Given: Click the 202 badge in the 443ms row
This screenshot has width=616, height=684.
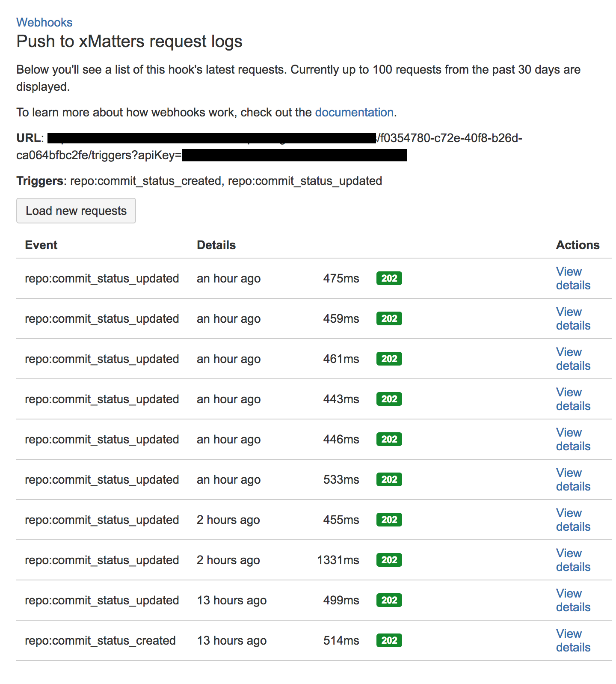Looking at the screenshot, I should tap(389, 399).
